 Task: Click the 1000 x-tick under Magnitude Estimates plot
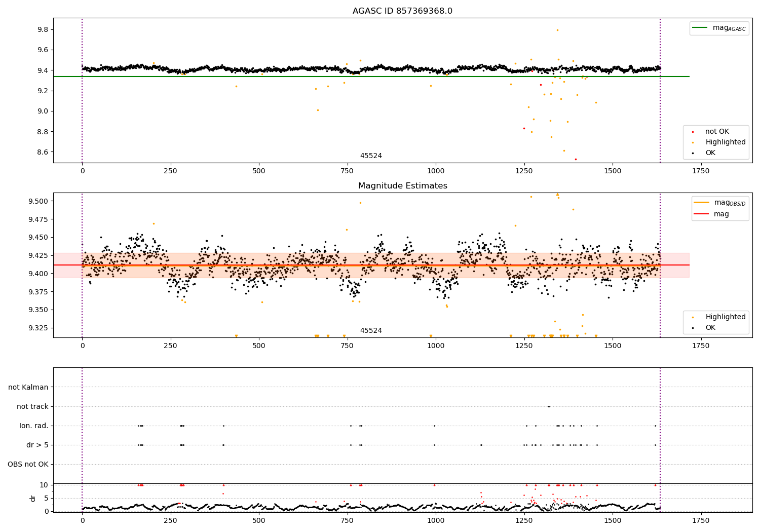click(436, 346)
